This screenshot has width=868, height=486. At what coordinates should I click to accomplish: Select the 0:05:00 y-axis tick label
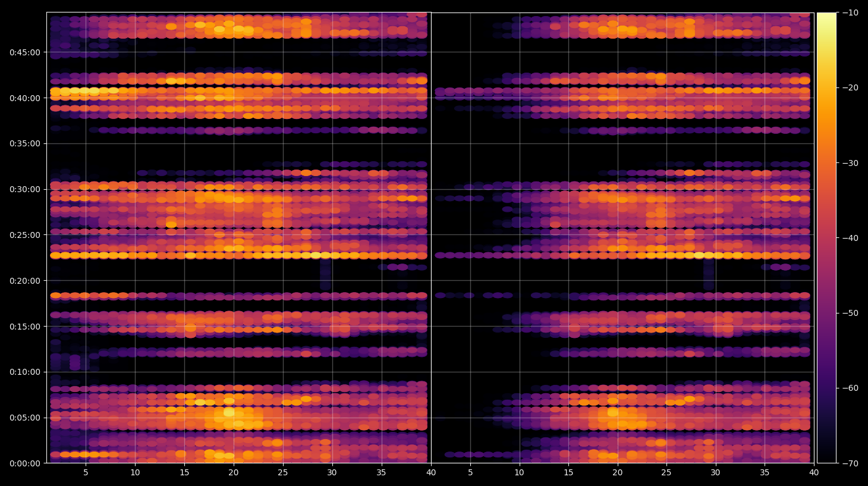tap(25, 418)
